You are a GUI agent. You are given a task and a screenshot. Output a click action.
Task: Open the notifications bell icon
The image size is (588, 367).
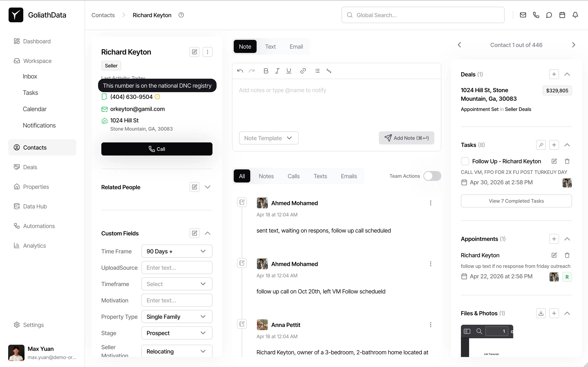(575, 15)
